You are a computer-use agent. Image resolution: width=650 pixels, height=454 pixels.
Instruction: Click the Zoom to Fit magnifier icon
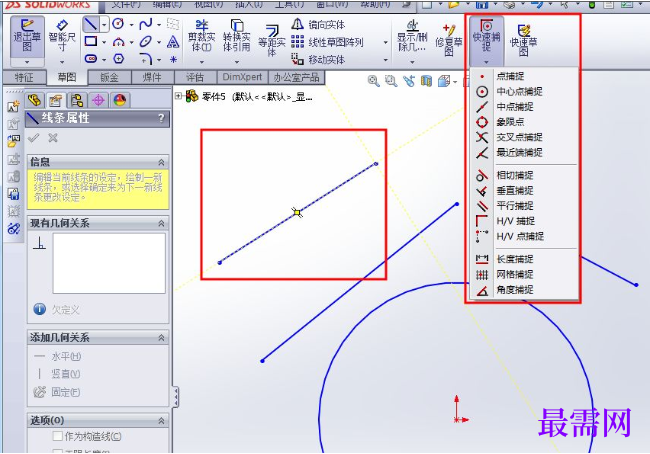click(374, 81)
